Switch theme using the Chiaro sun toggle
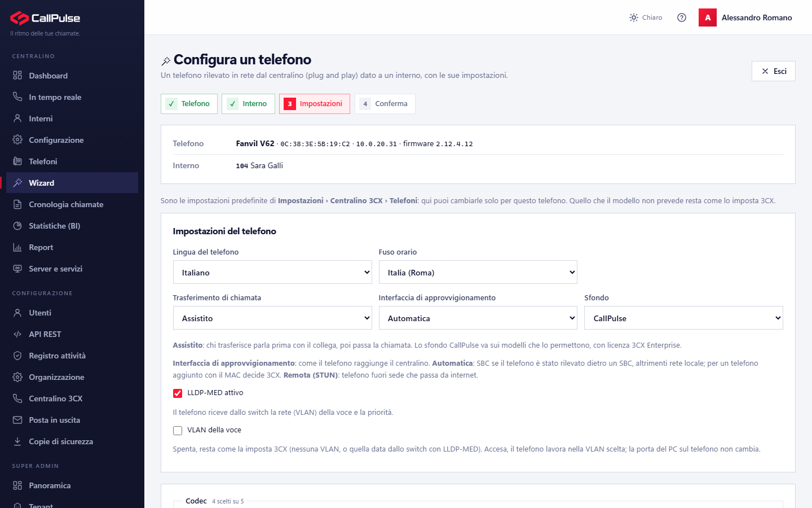 click(x=646, y=17)
